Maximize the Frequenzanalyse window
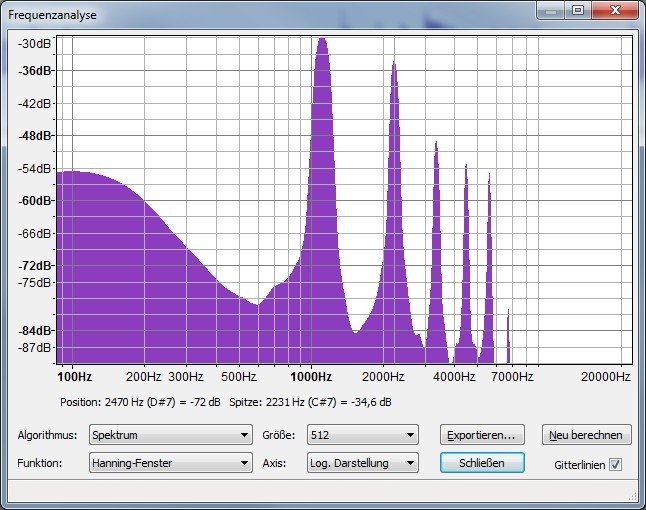Image resolution: width=646 pixels, height=510 pixels. [x=578, y=10]
